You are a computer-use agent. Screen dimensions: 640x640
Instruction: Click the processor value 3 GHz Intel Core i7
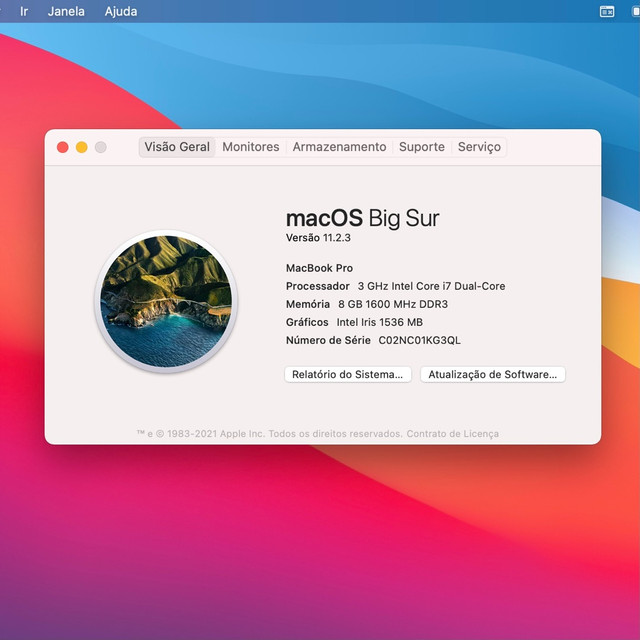pos(431,286)
